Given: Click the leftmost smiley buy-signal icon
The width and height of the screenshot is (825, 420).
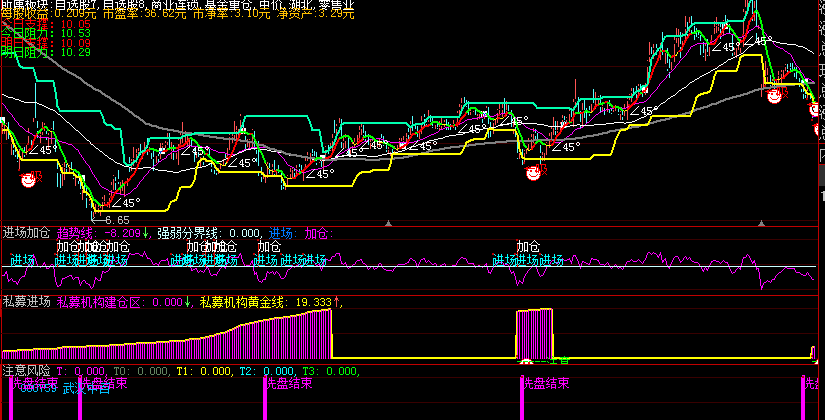Looking at the screenshot, I should click(27, 181).
